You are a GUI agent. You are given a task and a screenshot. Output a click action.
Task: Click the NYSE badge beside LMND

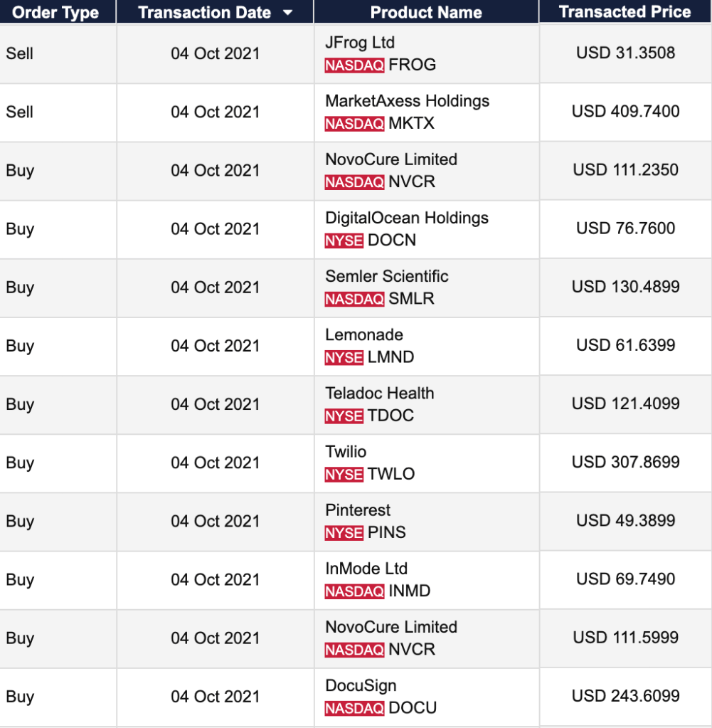point(344,357)
